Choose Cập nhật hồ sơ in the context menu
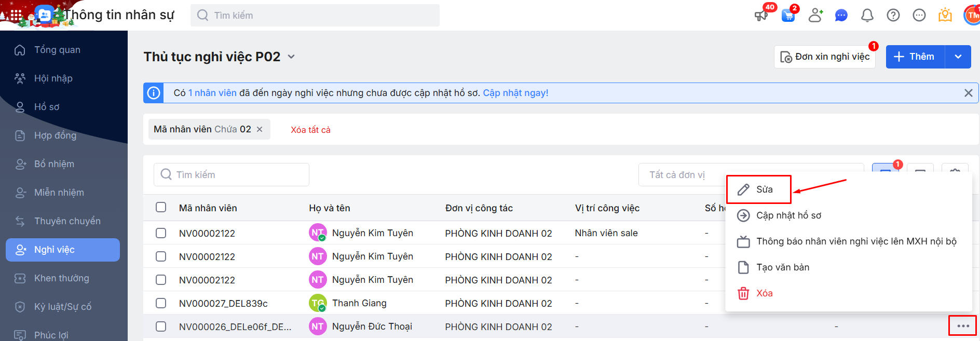Image resolution: width=980 pixels, height=341 pixels. click(x=849, y=215)
